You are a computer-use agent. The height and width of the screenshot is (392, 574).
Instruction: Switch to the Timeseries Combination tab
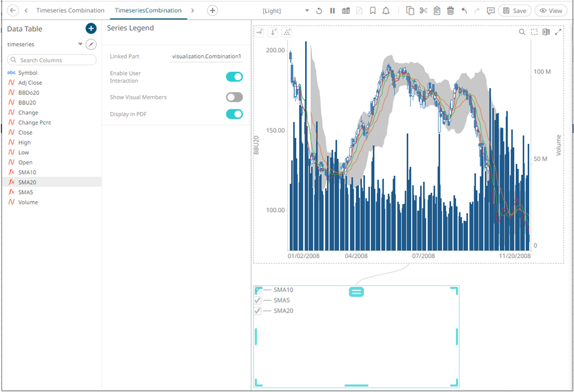[x=70, y=10]
